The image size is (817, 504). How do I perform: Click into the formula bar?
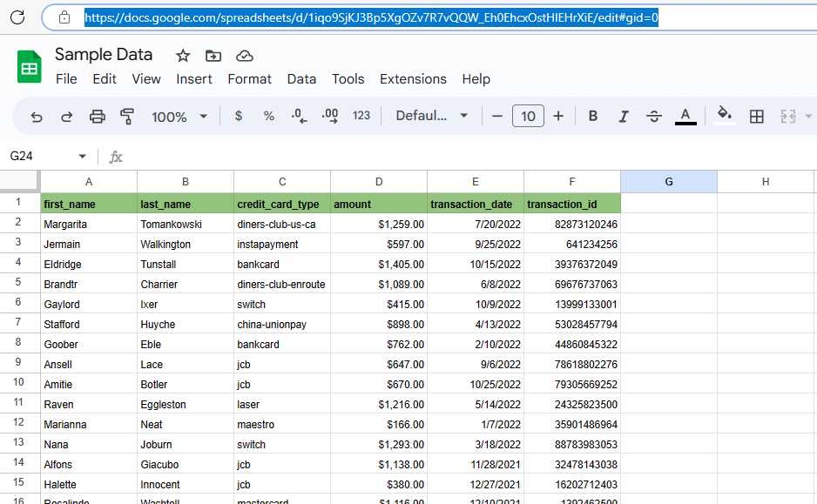(469, 156)
